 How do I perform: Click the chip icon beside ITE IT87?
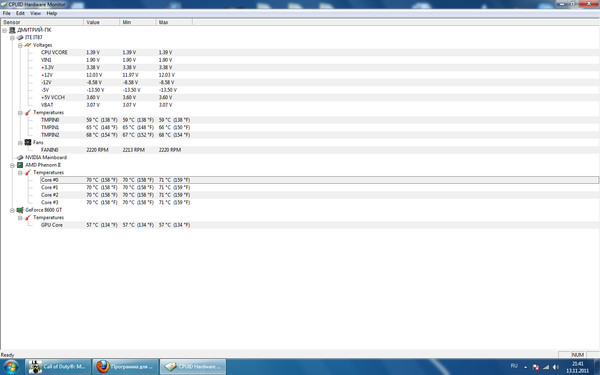(x=20, y=38)
